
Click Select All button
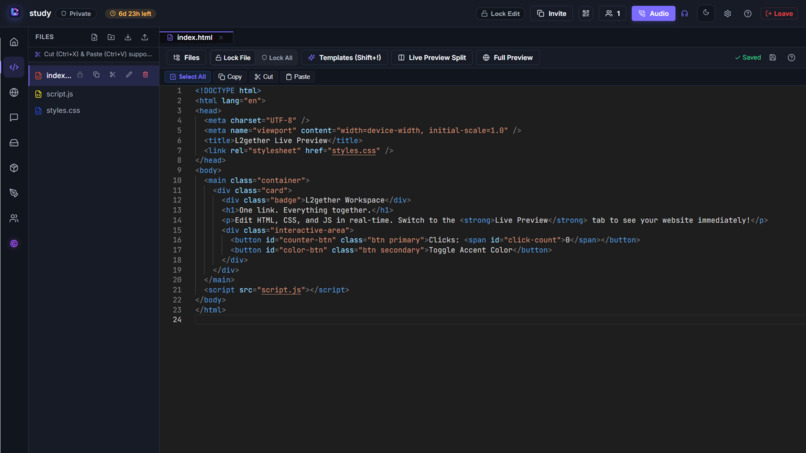188,77
